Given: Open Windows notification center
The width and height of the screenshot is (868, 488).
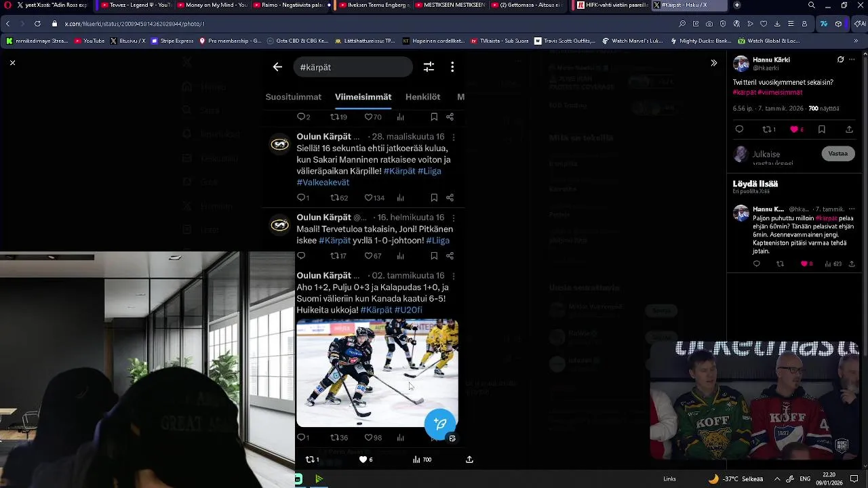Looking at the screenshot, I should point(854,479).
